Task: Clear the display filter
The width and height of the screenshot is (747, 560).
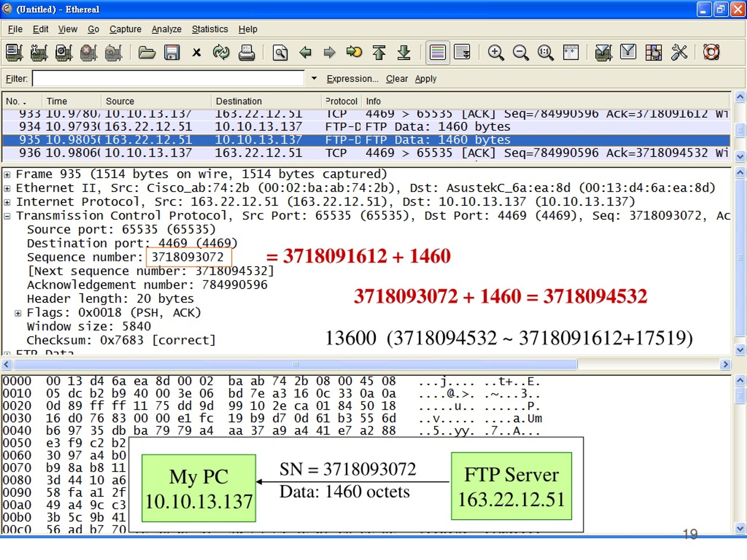Action: 397,79
